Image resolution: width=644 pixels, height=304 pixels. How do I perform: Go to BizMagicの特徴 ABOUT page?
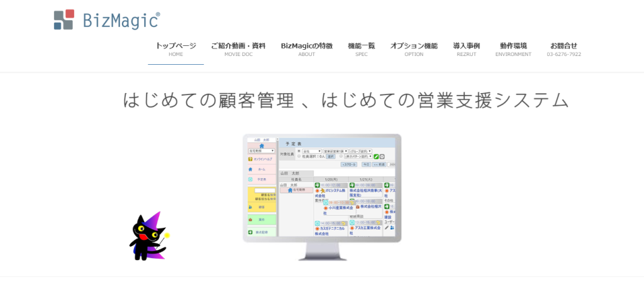click(307, 49)
